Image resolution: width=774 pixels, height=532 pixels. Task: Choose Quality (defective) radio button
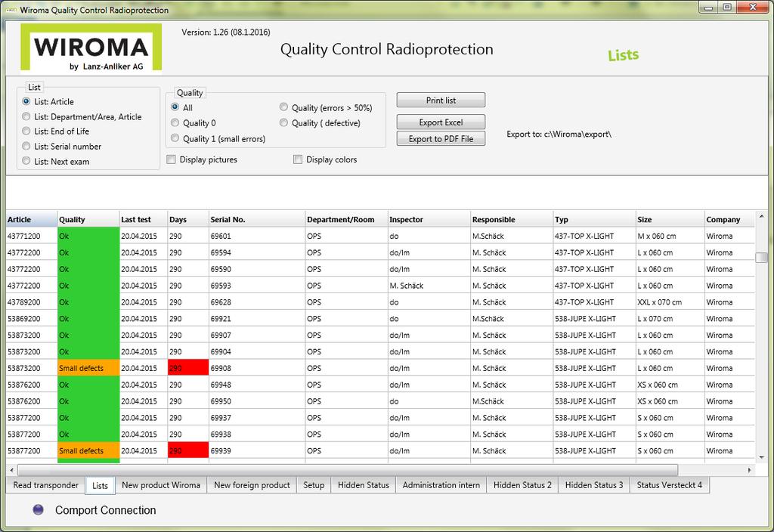click(283, 122)
